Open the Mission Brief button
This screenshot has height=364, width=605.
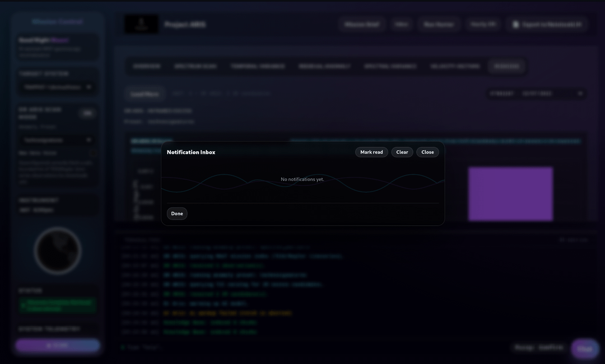361,25
